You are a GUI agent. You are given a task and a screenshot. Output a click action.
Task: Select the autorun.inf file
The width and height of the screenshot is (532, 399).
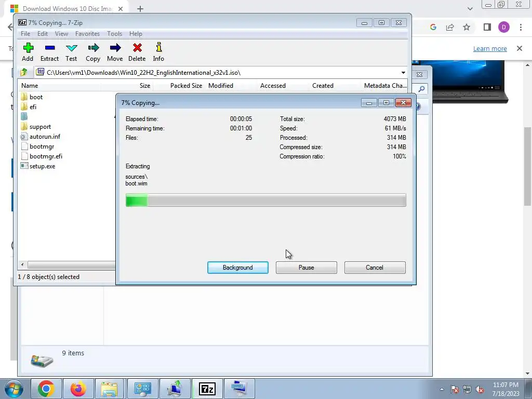coord(41,137)
